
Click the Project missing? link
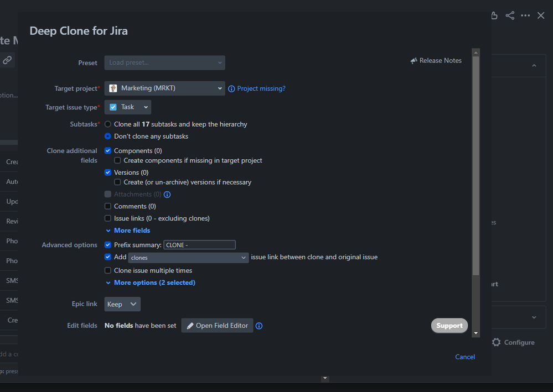261,88
